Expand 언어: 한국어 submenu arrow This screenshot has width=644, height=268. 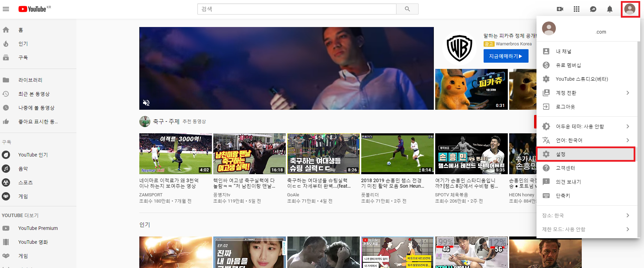(x=628, y=140)
